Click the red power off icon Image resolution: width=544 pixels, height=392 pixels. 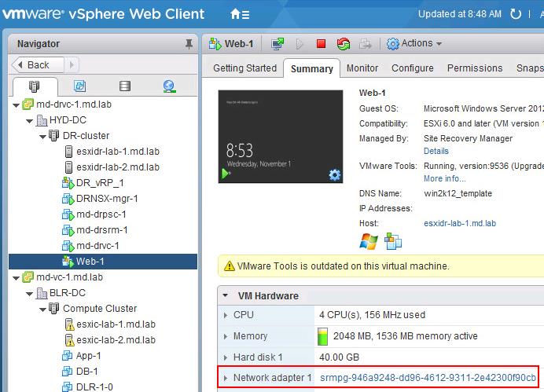point(321,44)
